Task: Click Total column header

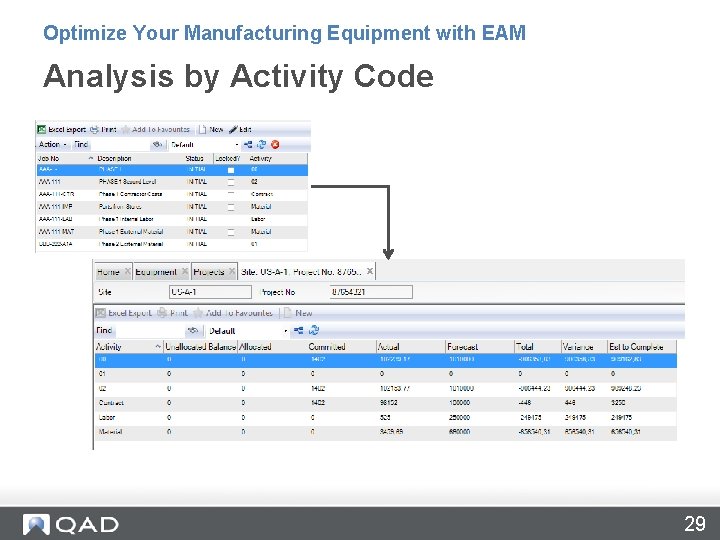Action: click(x=538, y=347)
